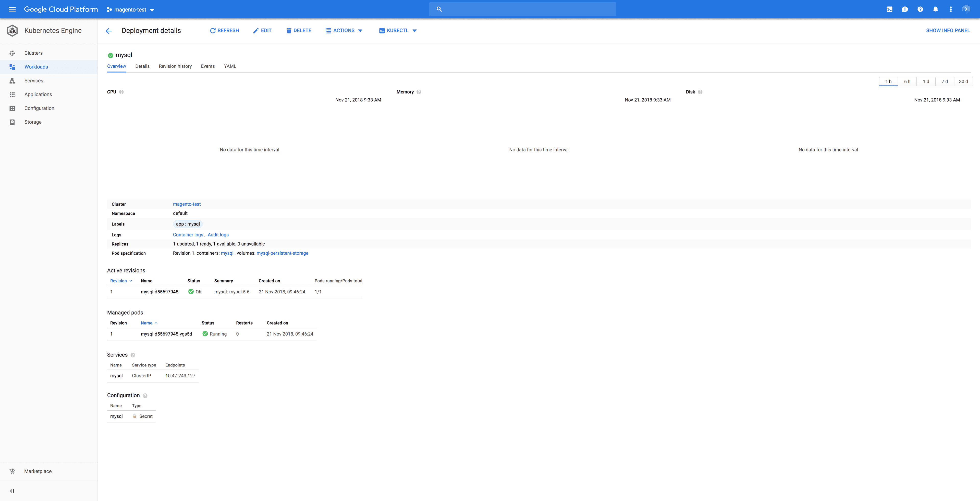Click the Edit icon for deployment
Viewport: 980px width, 501px height.
click(262, 31)
